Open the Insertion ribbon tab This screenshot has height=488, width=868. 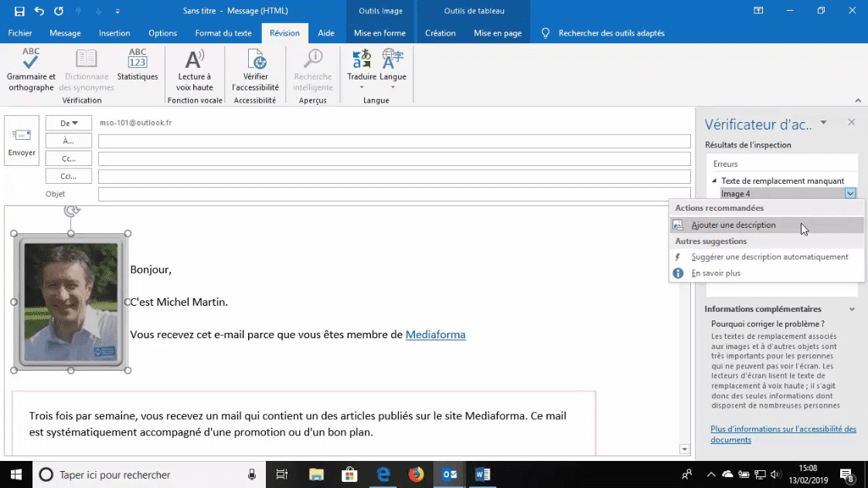click(114, 33)
